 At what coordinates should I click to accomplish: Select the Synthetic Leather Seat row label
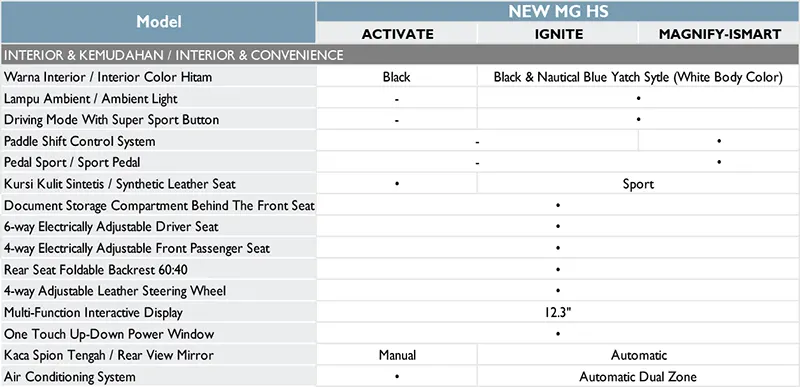pos(120,184)
